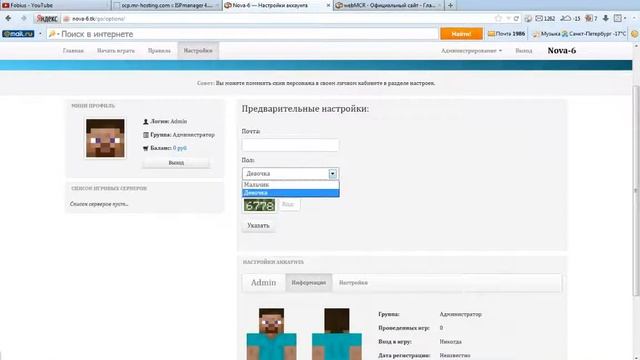This screenshot has height=360, width=640.
Task: Switch to the webMCR browser tab
Action: coord(389,5)
